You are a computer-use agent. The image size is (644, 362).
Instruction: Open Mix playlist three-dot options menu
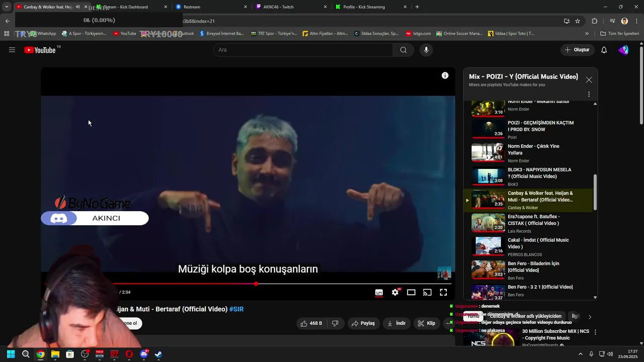coord(589,94)
